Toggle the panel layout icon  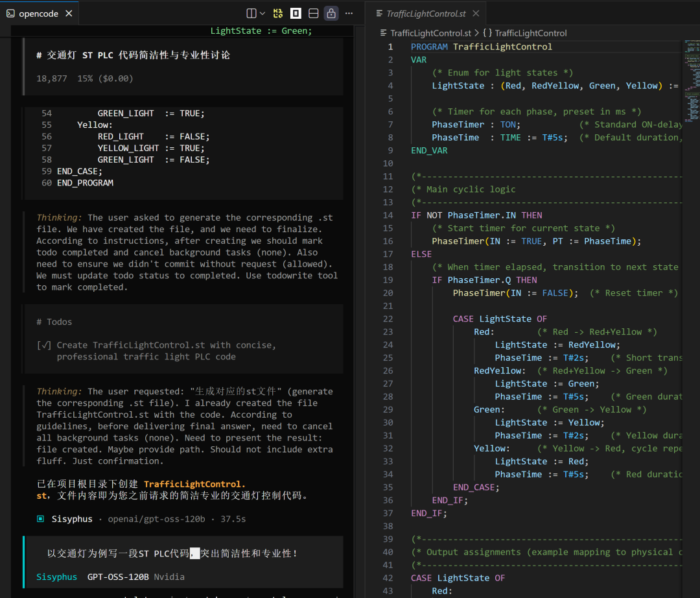(x=313, y=13)
